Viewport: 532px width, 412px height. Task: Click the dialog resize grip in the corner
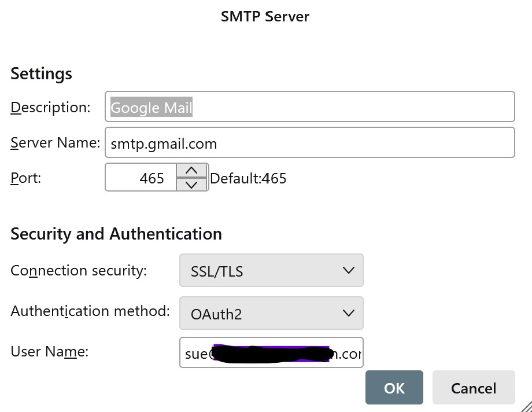point(525,405)
